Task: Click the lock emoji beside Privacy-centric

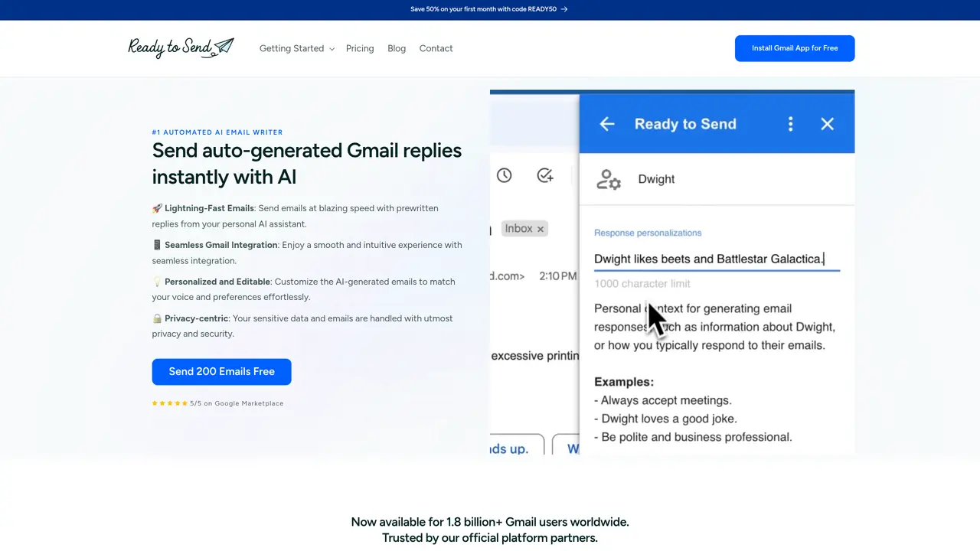Action: 157,318
